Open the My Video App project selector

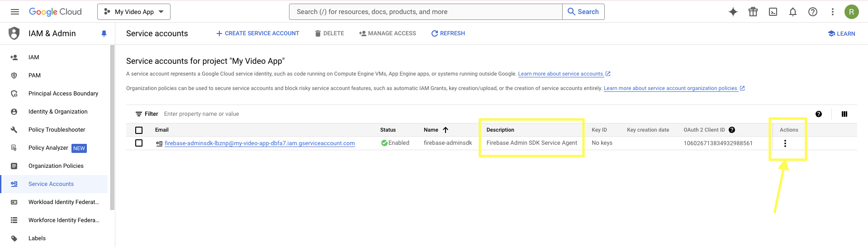134,12
